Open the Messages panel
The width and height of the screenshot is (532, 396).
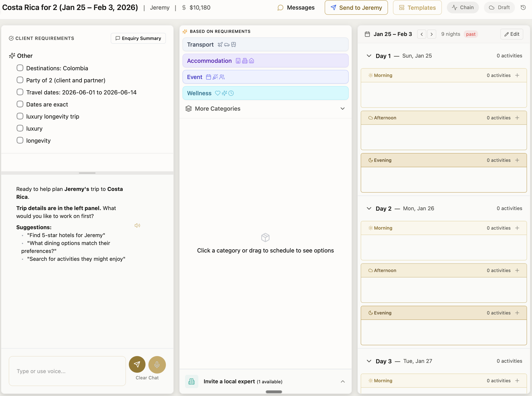point(296,7)
